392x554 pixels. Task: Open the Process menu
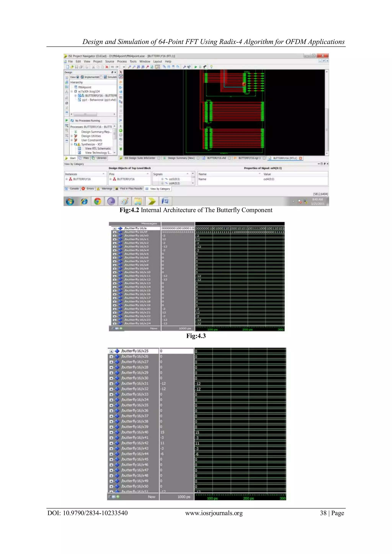tap(122, 62)
